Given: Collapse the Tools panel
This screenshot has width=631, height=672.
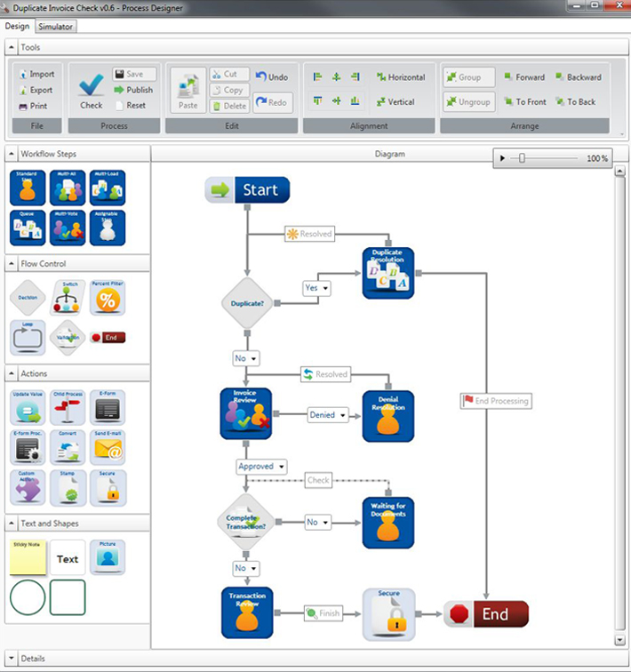Looking at the screenshot, I should [12, 47].
